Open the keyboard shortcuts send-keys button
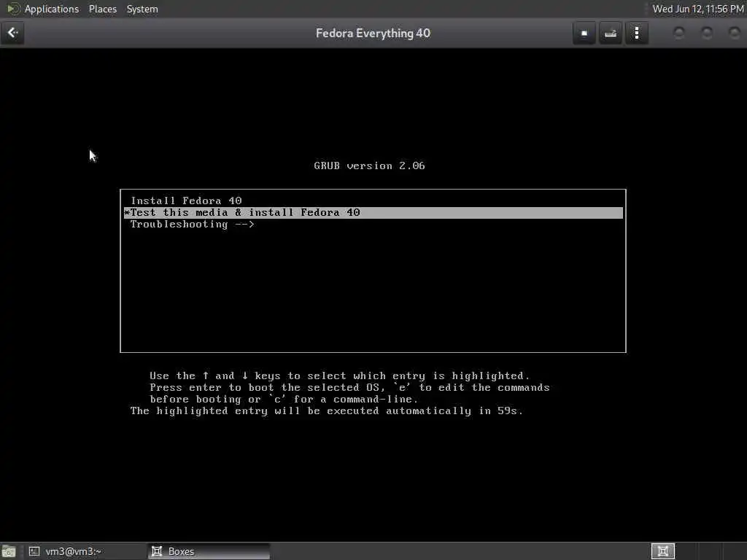 coord(611,33)
